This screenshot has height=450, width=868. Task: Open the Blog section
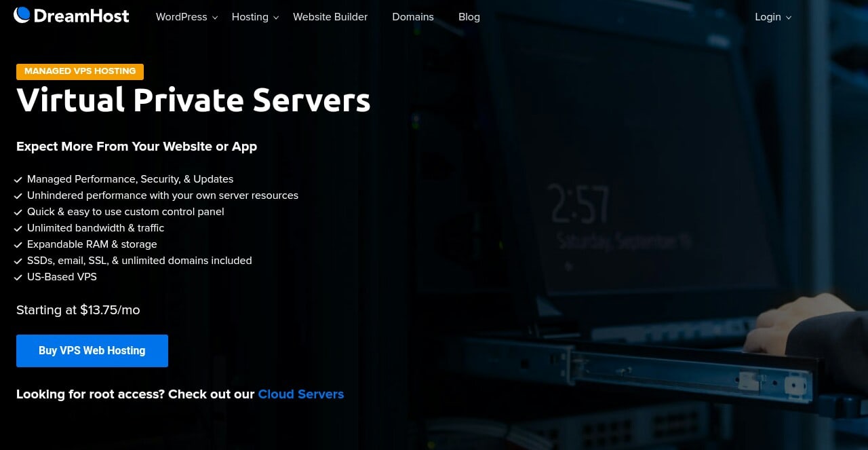[x=469, y=17]
